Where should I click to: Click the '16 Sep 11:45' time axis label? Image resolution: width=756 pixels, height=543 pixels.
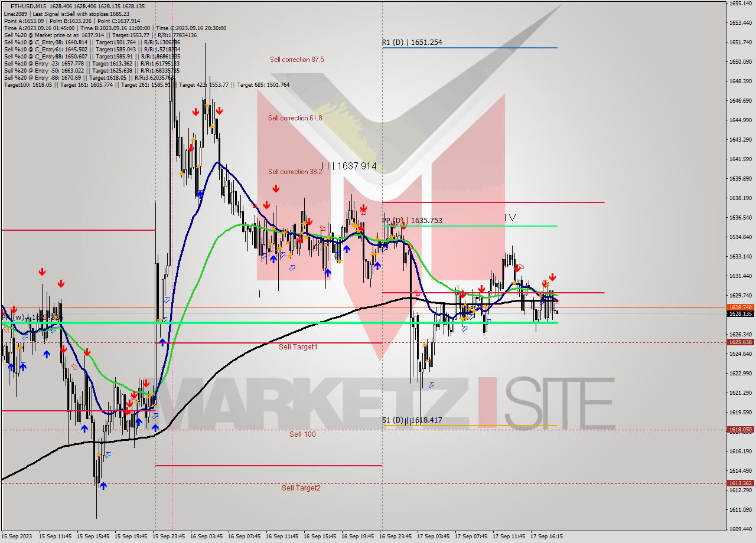click(x=282, y=537)
